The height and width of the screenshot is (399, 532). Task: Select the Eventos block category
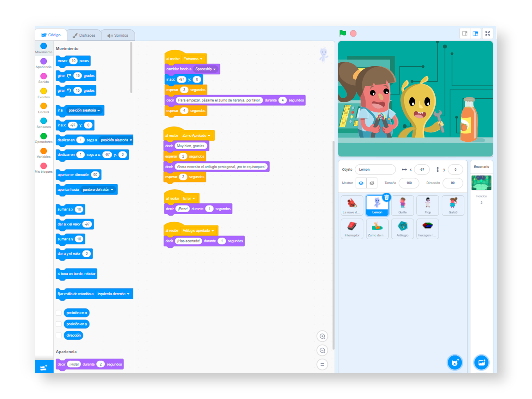click(x=44, y=91)
